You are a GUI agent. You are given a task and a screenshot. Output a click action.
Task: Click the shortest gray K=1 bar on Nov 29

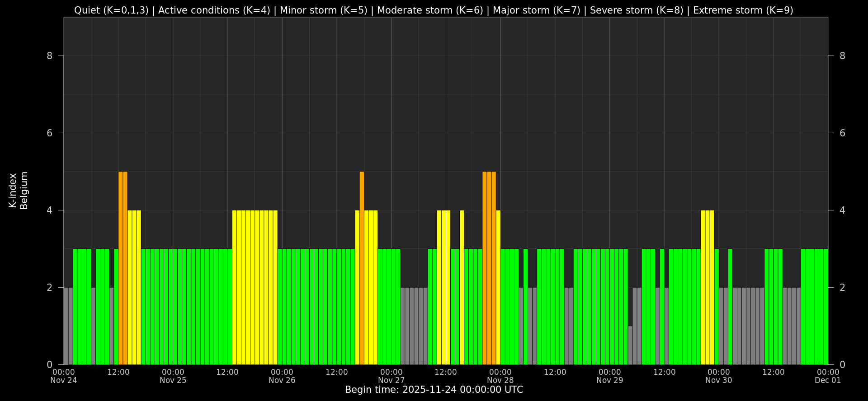coord(630,345)
